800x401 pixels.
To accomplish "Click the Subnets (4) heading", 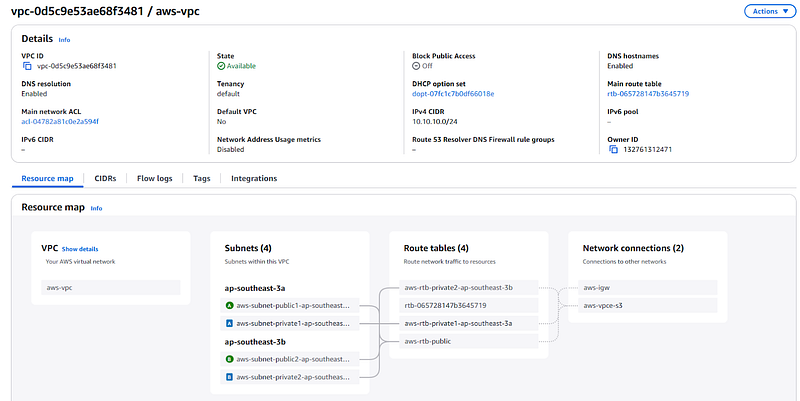I will pyautogui.click(x=248, y=248).
